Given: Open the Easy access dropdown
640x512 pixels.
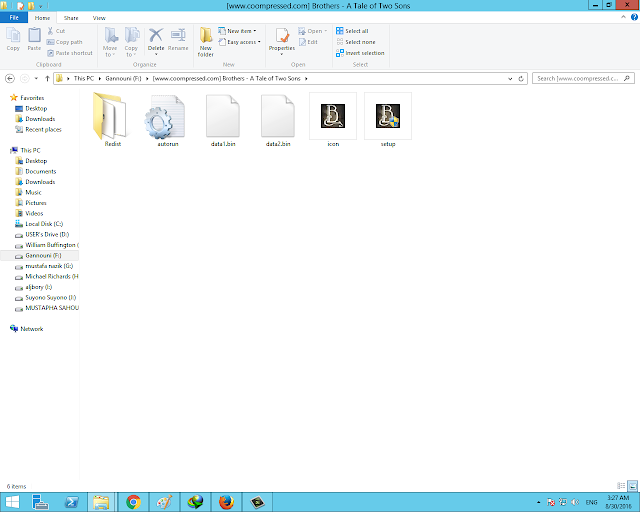Looking at the screenshot, I should 240,42.
